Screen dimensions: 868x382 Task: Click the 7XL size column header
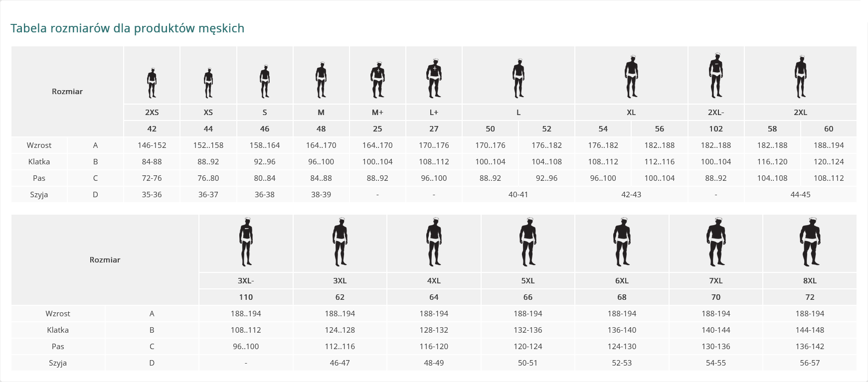716,281
